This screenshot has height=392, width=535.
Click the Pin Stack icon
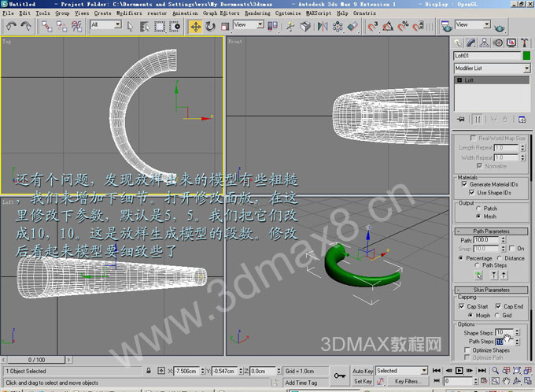tap(461, 119)
